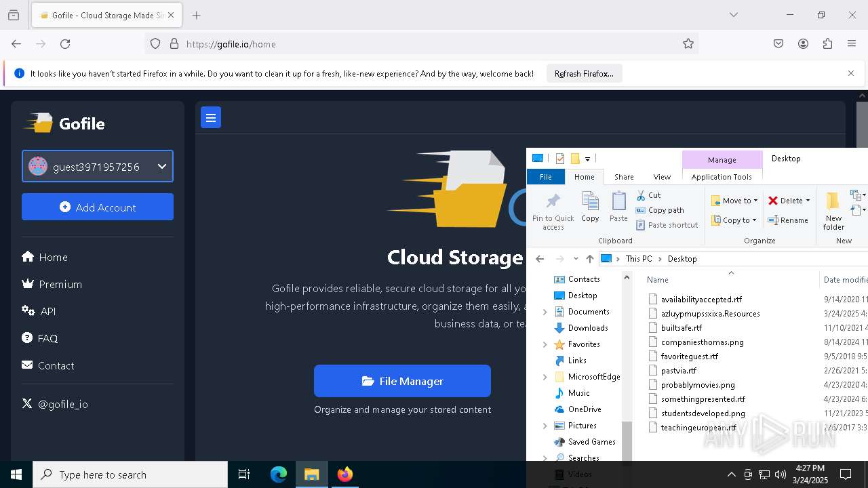Image resolution: width=868 pixels, height=488 pixels.
Task: Click Pin to Quick access
Action: (x=553, y=211)
